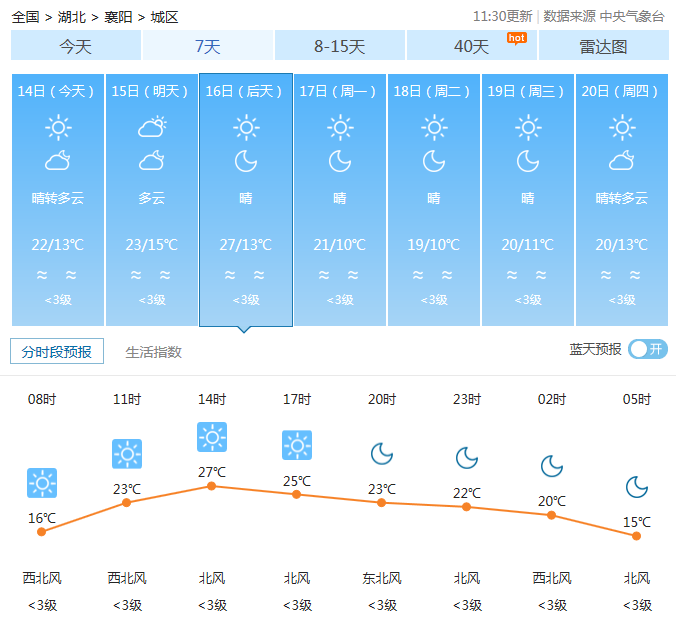Screen dimensions: 676x639
Task: Click the cloudy-sun icon on 15日 card
Action: coord(152,127)
